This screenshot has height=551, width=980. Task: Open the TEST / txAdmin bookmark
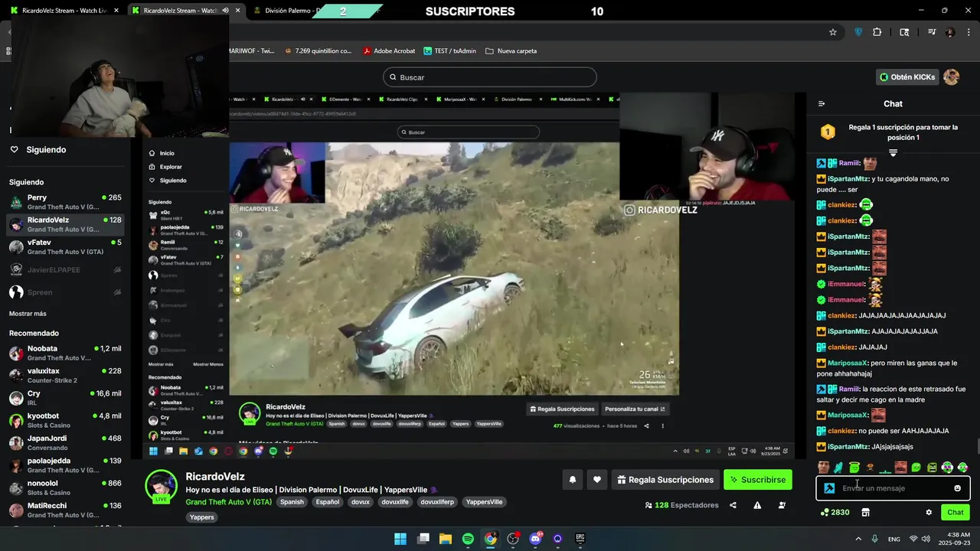[449, 51]
